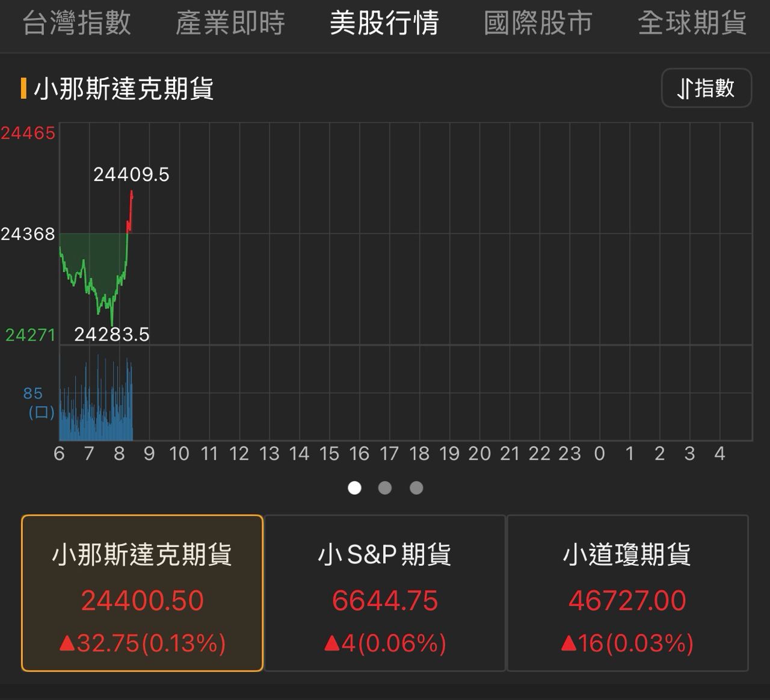Select the 國際股市 tab
This screenshot has width=770, height=700.
[538, 23]
